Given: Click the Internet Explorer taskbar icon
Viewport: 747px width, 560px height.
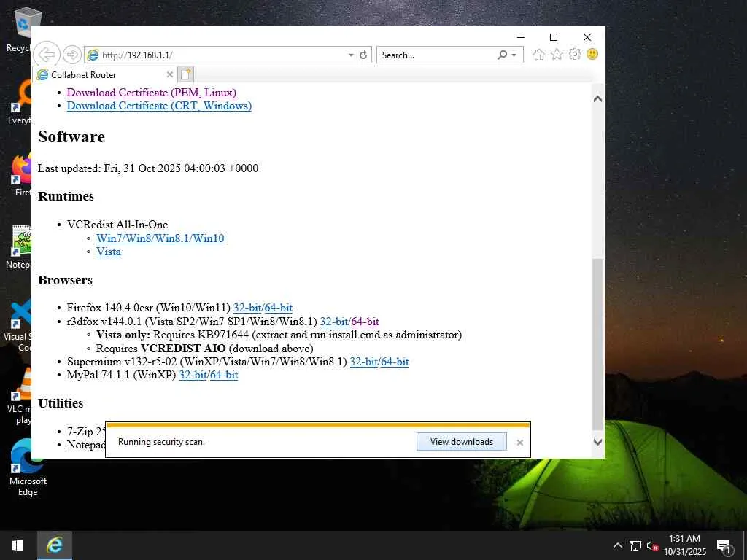Looking at the screenshot, I should coord(54,545).
